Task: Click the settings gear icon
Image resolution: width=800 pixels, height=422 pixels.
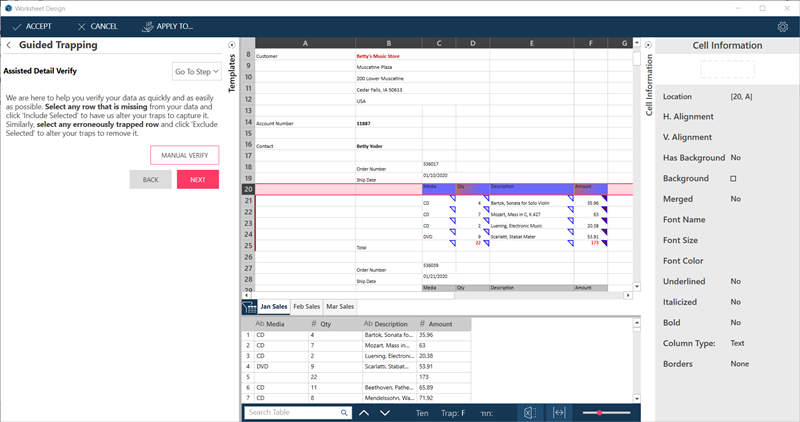Action: pos(782,26)
